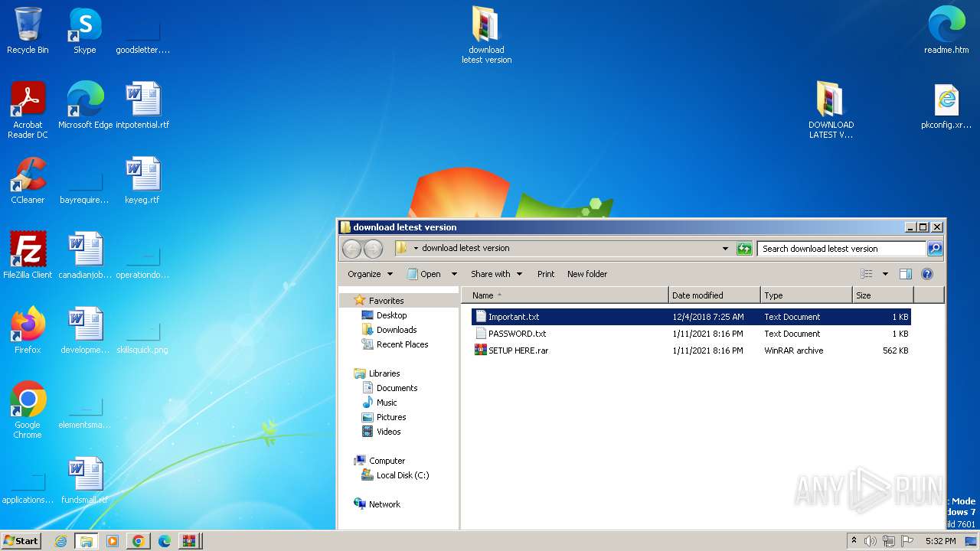
Task: Click Explorer Forward navigation button
Action: 373,249
